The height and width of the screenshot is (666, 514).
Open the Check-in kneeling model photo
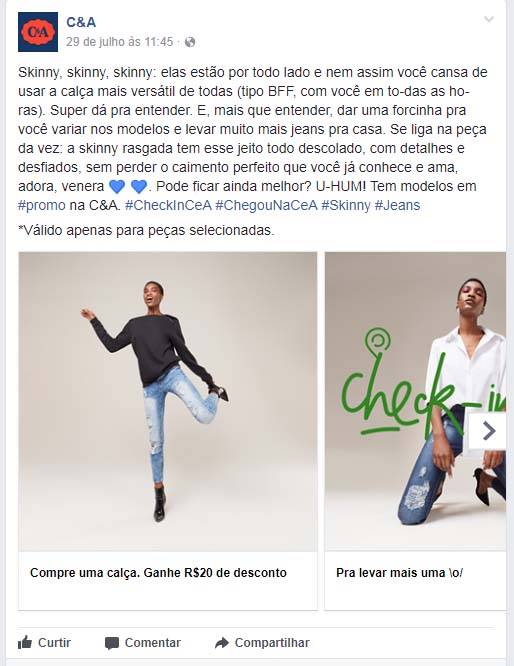[415, 401]
